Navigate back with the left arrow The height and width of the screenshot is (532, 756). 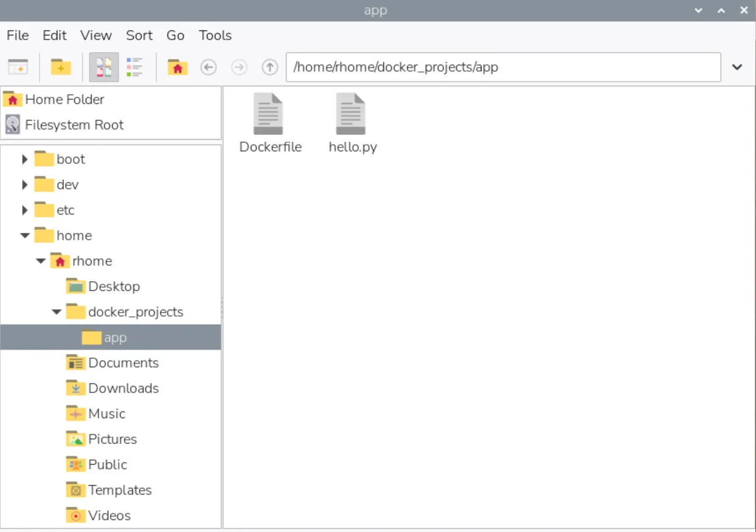tap(208, 67)
